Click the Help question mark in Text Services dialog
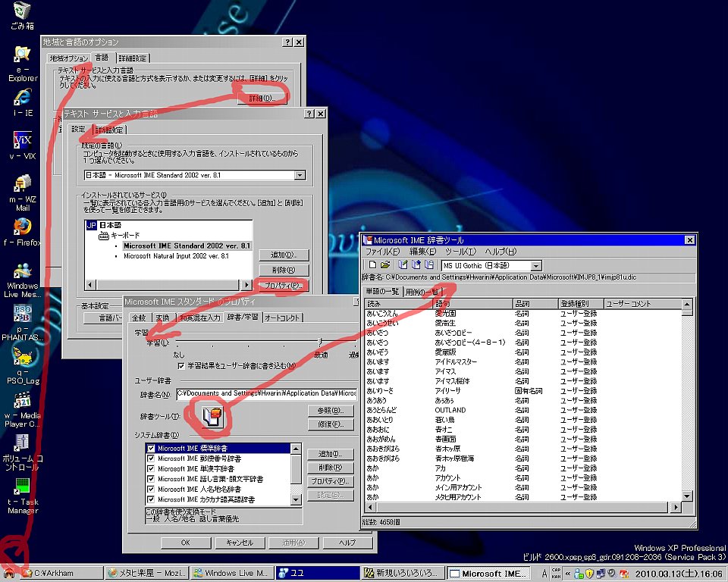Viewport: 728px width, 582px height. 309,114
